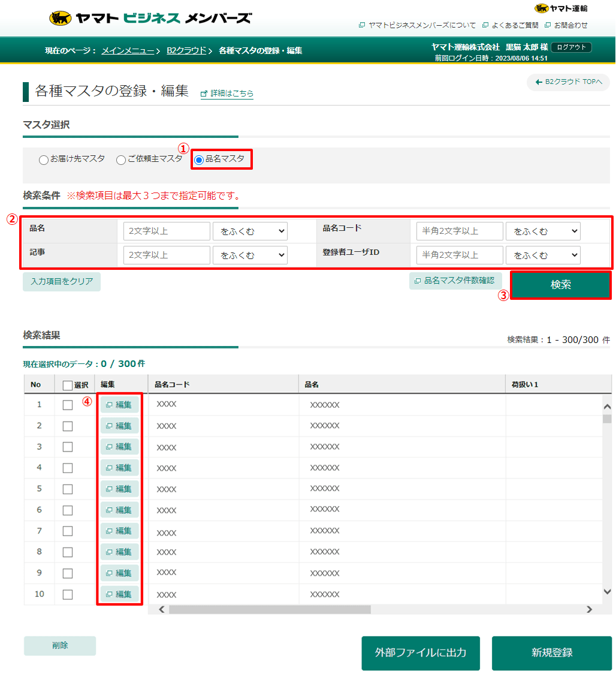Open 詳細はこちら help link
The width and height of the screenshot is (616, 674).
tap(227, 94)
